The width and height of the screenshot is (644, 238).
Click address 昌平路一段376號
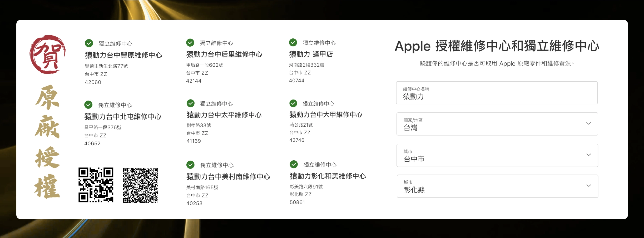103,127
